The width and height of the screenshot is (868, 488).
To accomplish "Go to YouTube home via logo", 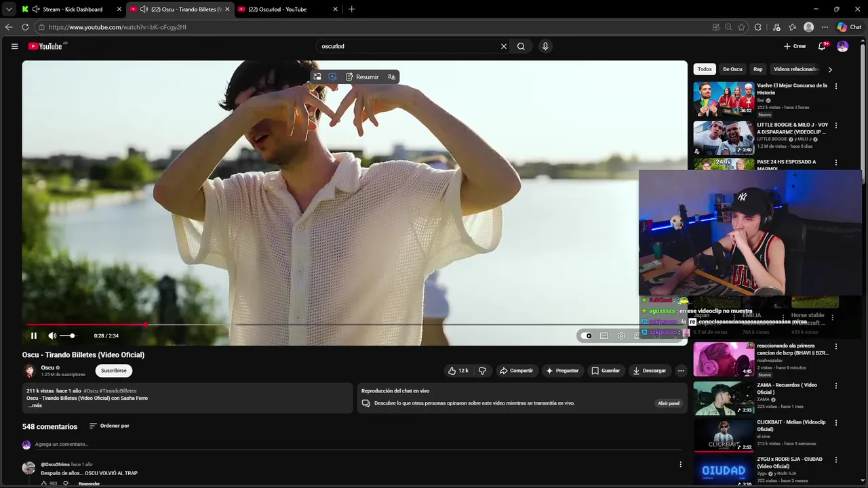I will [x=45, y=46].
